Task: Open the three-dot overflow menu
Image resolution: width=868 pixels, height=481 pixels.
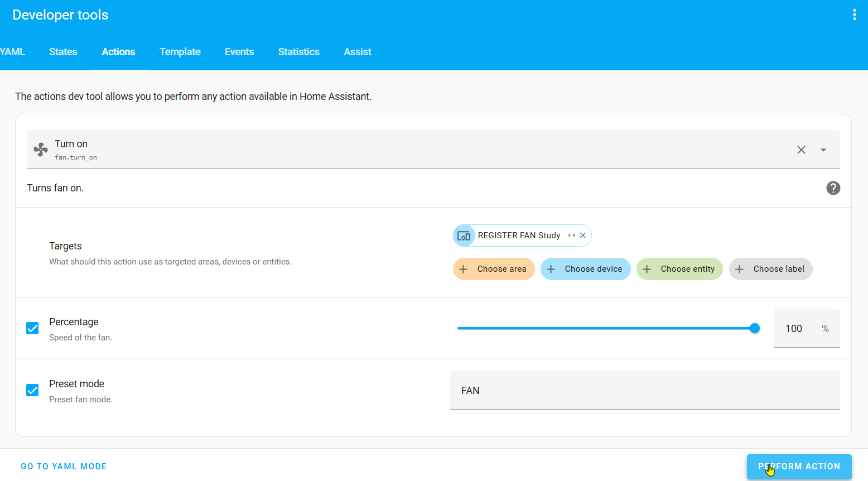Action: pos(854,15)
